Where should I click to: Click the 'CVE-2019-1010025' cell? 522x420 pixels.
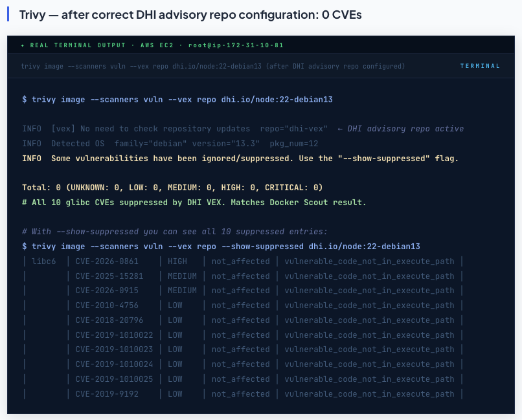click(114, 379)
